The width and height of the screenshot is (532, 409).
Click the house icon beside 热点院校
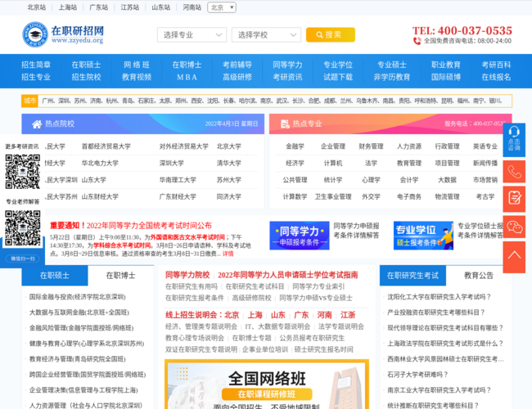pyautogui.click(x=37, y=124)
